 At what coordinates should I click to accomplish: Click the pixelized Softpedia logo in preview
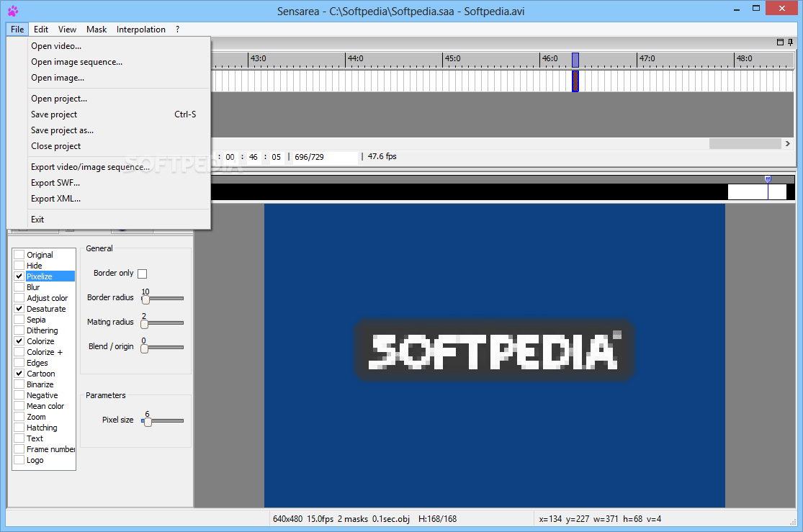pos(495,351)
